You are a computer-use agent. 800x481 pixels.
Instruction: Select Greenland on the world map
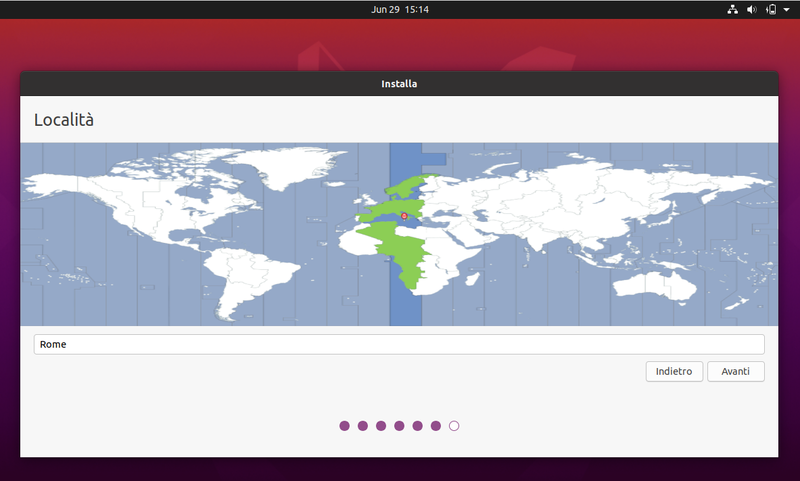coord(300,165)
